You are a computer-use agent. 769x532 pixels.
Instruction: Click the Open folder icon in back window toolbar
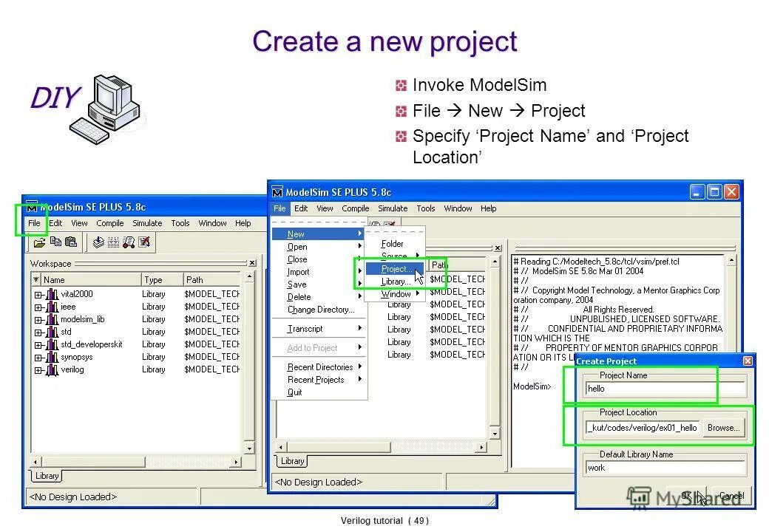coord(40,242)
